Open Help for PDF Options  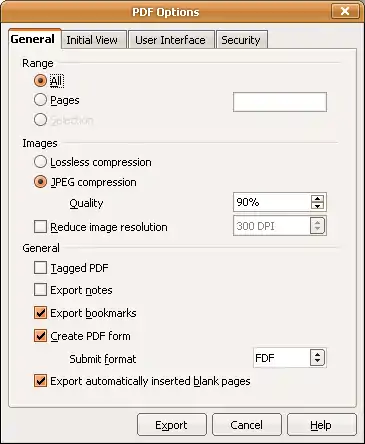(x=321, y=425)
